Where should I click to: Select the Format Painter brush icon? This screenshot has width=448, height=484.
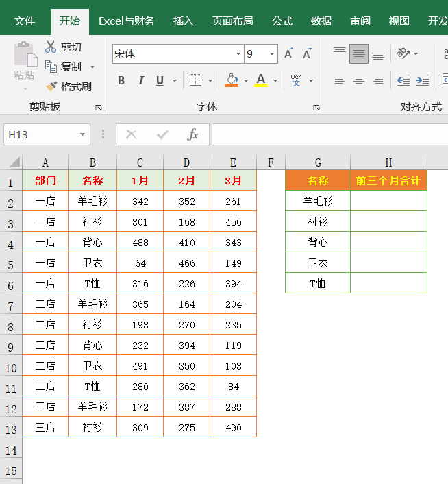51,86
